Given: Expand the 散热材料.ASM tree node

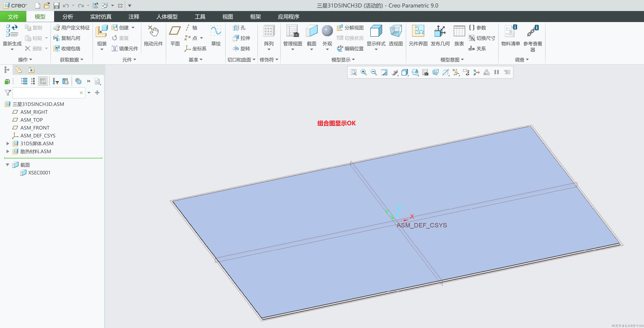Looking at the screenshot, I should [x=8, y=151].
